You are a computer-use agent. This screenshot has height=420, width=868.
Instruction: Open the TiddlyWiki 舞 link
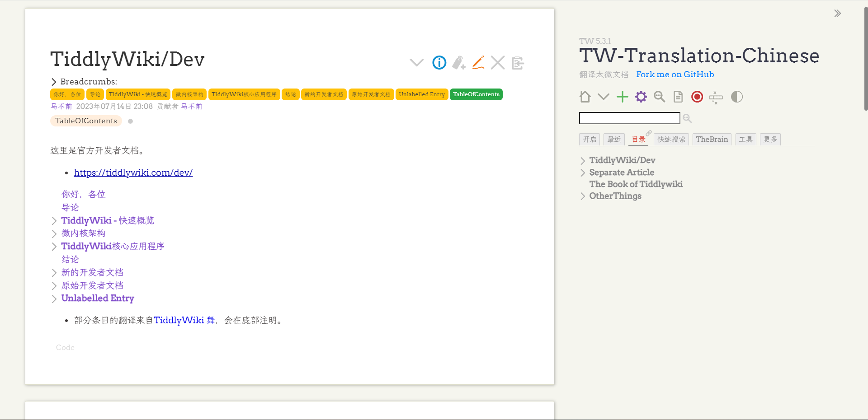click(x=184, y=320)
